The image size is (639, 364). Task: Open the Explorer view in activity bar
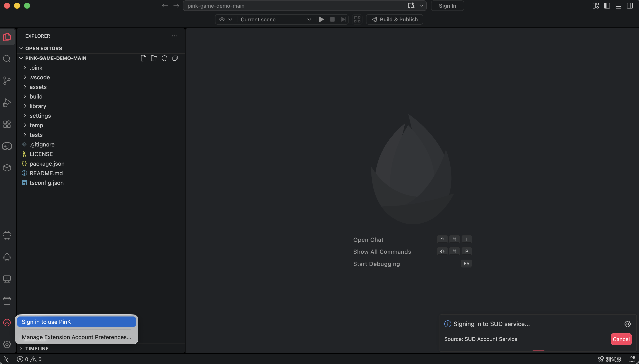(x=7, y=37)
